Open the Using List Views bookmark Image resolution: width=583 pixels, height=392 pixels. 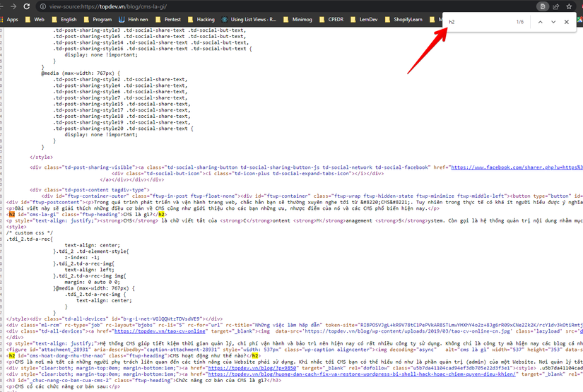click(249, 19)
